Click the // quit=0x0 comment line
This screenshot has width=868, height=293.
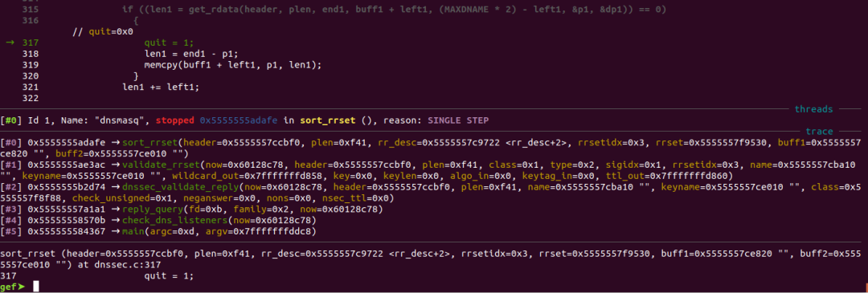pos(103,31)
